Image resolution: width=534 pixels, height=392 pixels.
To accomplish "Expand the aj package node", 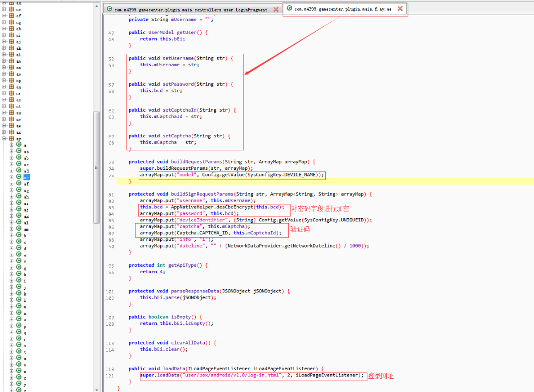I will (x=4, y=42).
